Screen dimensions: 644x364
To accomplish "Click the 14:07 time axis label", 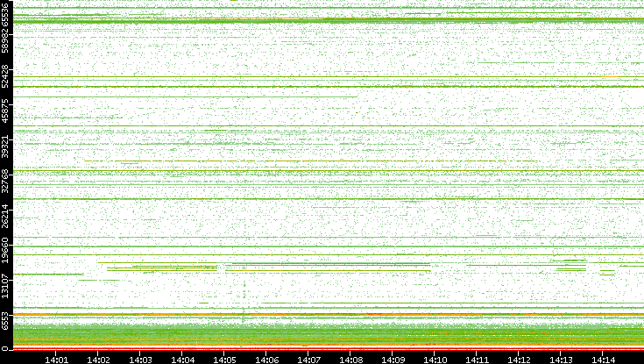I will (308, 358).
